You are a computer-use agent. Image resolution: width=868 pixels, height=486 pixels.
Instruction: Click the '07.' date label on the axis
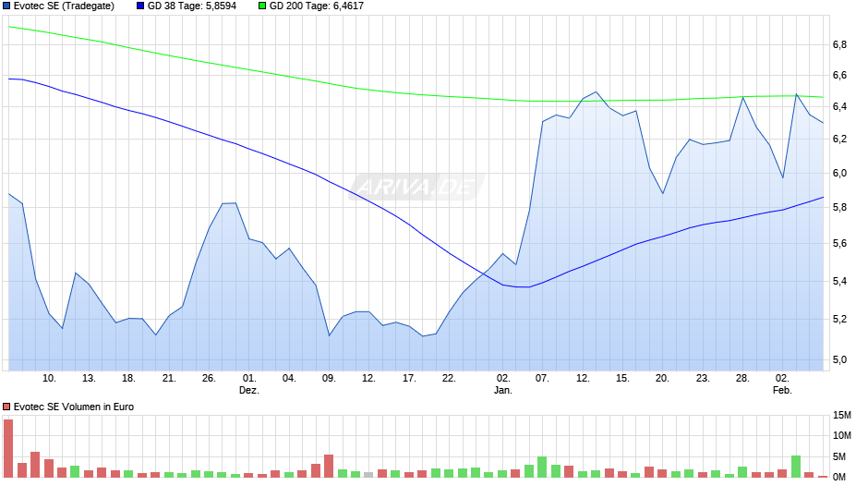click(542, 378)
